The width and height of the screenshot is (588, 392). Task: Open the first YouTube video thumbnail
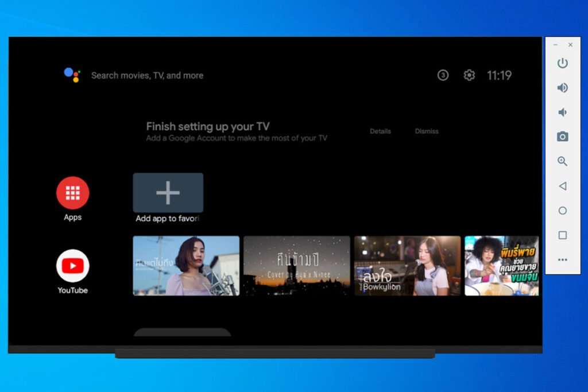(185, 266)
